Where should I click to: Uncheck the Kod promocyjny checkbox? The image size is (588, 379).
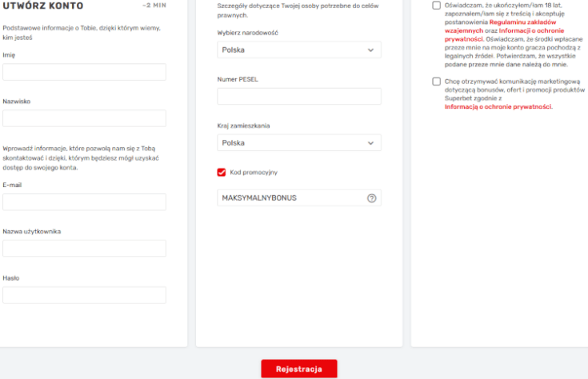coord(222,172)
